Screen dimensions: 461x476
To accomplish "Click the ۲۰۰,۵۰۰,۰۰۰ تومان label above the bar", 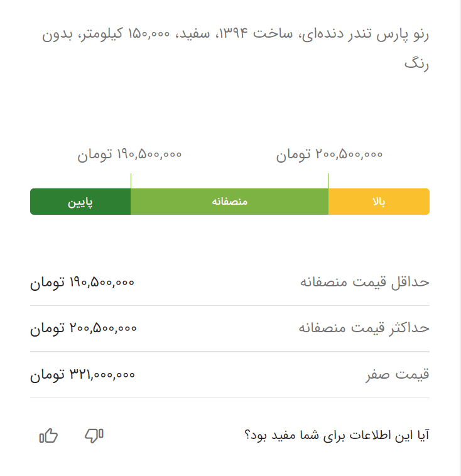I will click(x=329, y=154).
